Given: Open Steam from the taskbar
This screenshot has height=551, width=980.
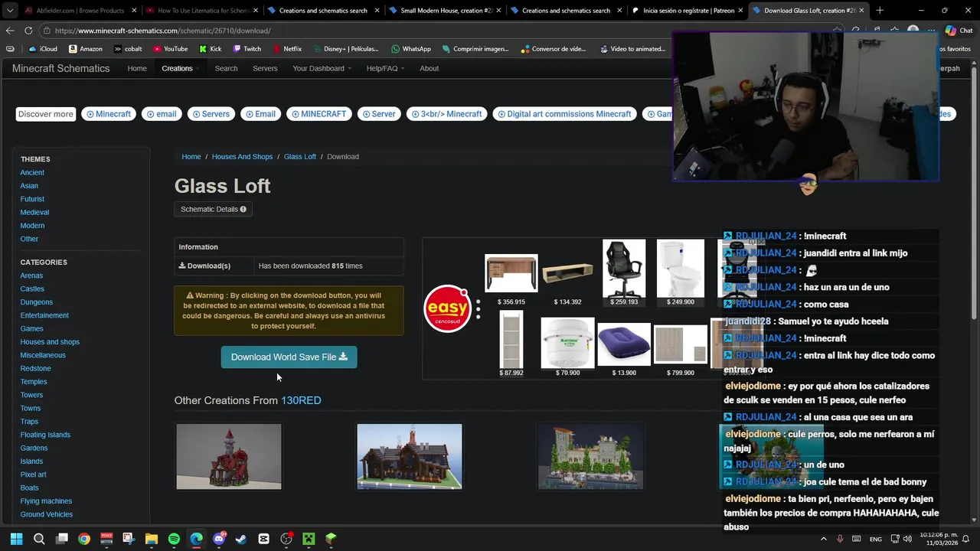Looking at the screenshot, I should point(241,539).
